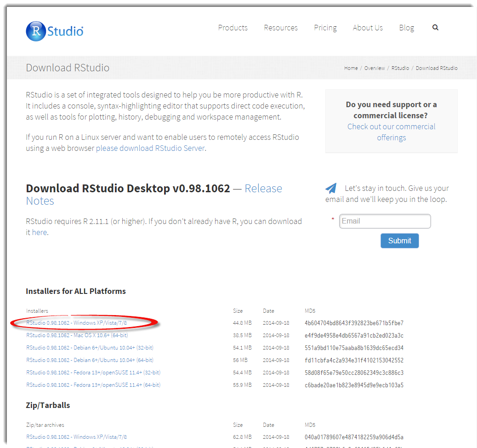Open 'Check out our commercial offerings' link
Viewport: 477px width, 448px height.
tap(392, 132)
